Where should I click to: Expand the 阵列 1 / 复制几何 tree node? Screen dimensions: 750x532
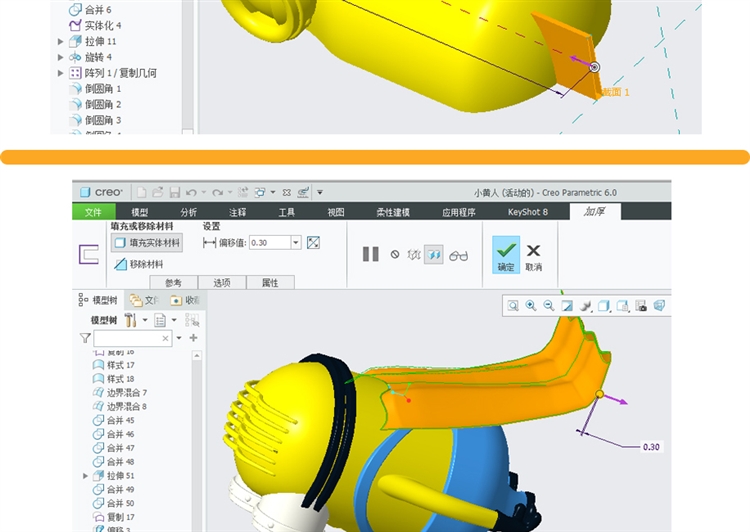(x=60, y=73)
